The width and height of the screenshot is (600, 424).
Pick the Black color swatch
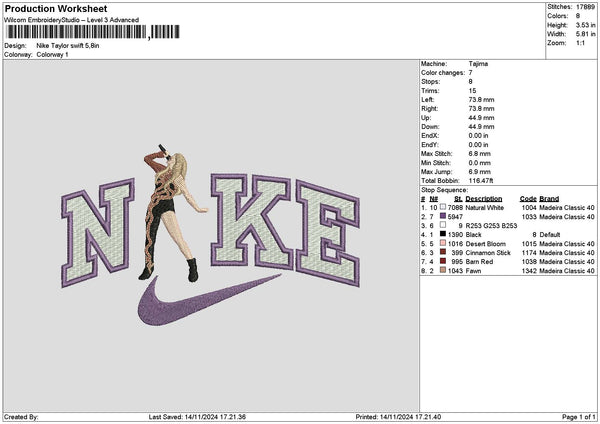point(443,234)
